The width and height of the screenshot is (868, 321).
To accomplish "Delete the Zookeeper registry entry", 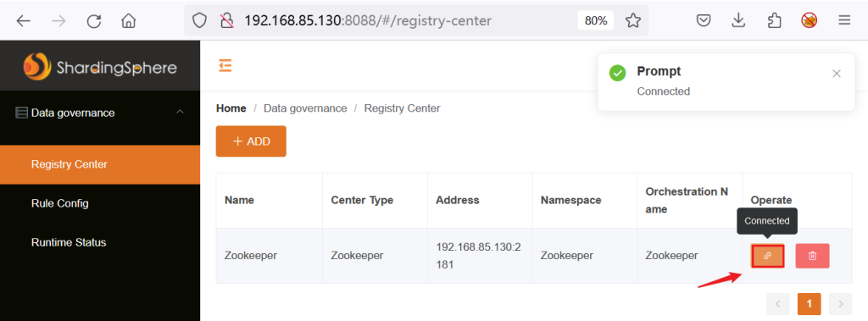I will (x=812, y=256).
